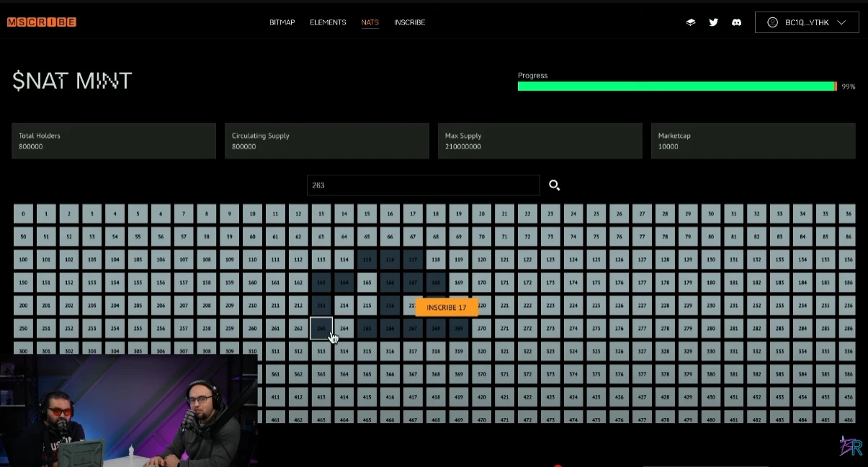This screenshot has width=868, height=467.
Task: Select the NATS tab
Action: coord(370,22)
